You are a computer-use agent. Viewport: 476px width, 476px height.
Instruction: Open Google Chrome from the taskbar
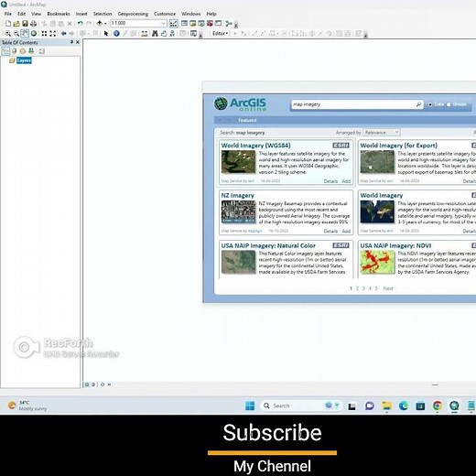[438, 406]
